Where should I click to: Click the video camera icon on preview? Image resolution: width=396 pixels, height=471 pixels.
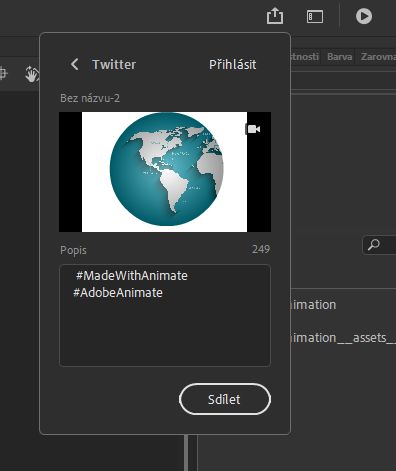pyautogui.click(x=253, y=129)
